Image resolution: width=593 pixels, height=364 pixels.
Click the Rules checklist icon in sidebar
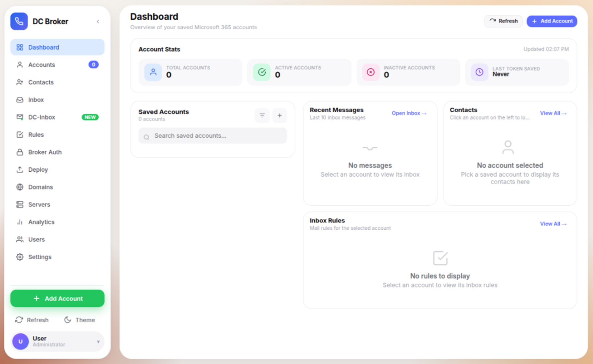[20, 135]
